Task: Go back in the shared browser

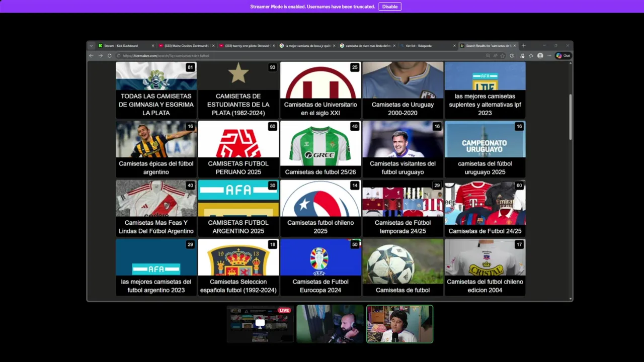Action: pyautogui.click(x=91, y=56)
